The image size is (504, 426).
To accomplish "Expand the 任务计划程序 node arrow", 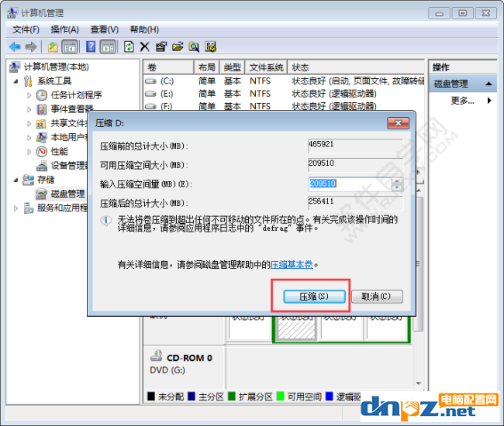I will pos(29,95).
